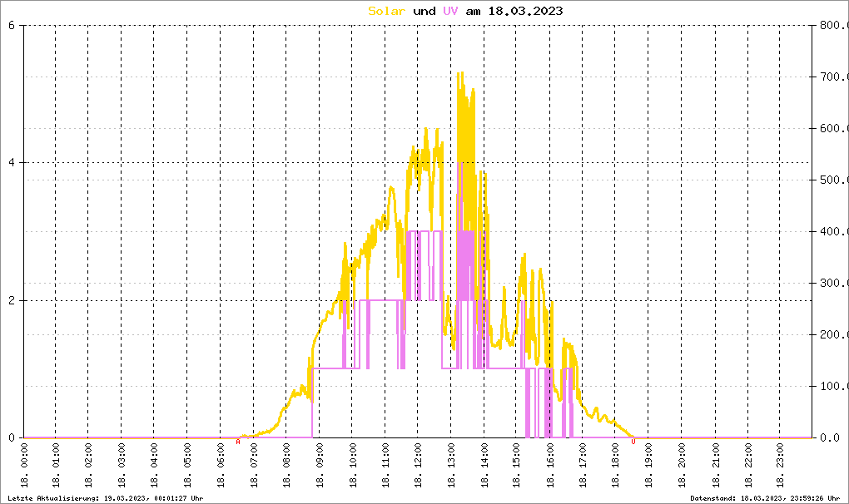849x504 pixels.
Task: Click the '18. 09:00' time axis label
Action: point(320,465)
